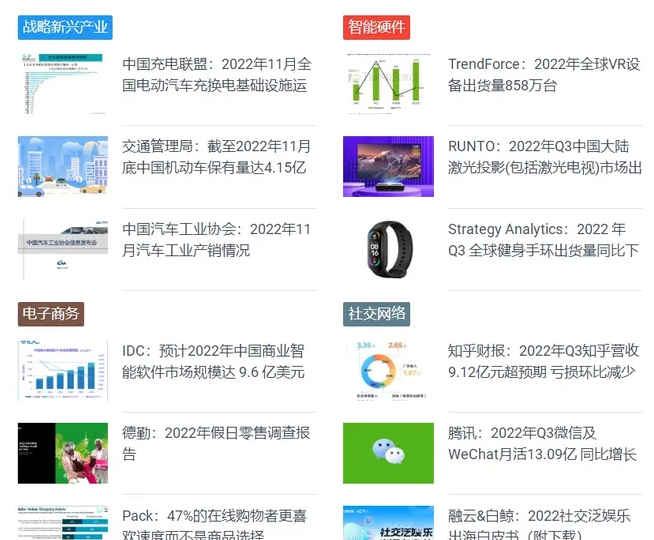Viewport: 654px width, 540px height.
Task: Open 中国充电联盟 2022年11月 charging infrastructure article
Action: coord(217,75)
